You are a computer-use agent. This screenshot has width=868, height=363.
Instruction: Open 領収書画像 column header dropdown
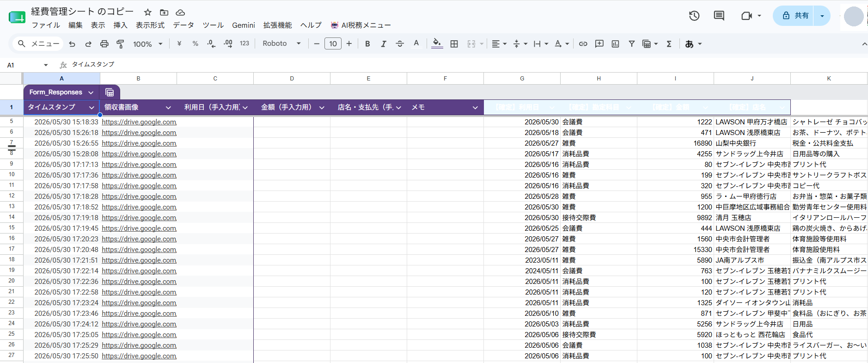tap(168, 107)
